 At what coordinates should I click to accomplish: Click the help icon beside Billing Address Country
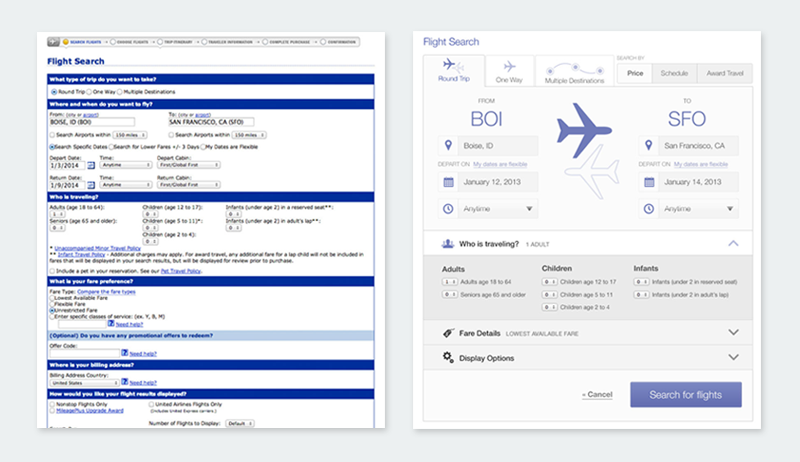pyautogui.click(x=124, y=382)
